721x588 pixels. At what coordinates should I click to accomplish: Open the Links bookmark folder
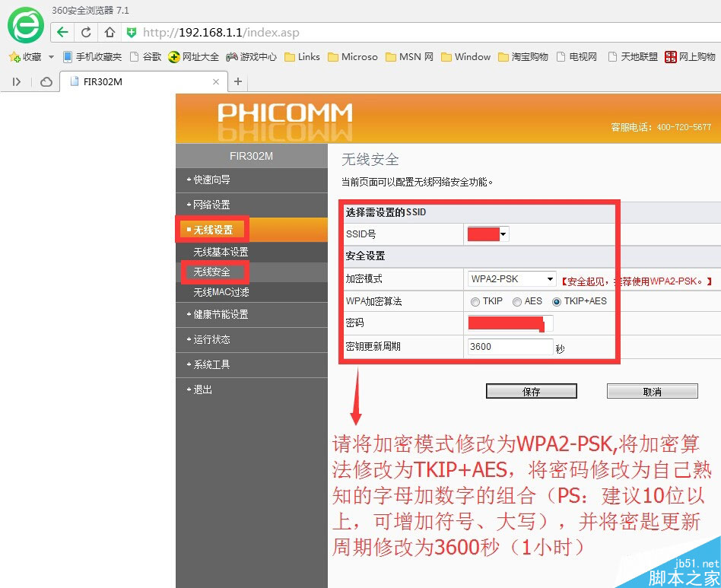pos(302,56)
